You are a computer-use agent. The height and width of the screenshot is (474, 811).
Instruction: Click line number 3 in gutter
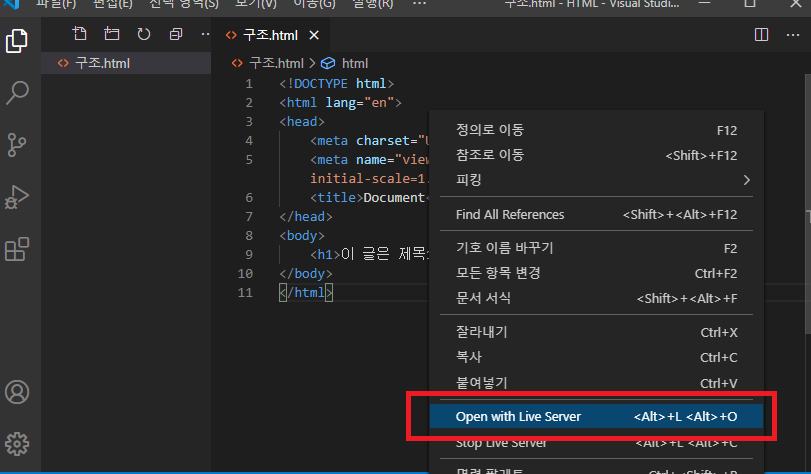[249, 122]
